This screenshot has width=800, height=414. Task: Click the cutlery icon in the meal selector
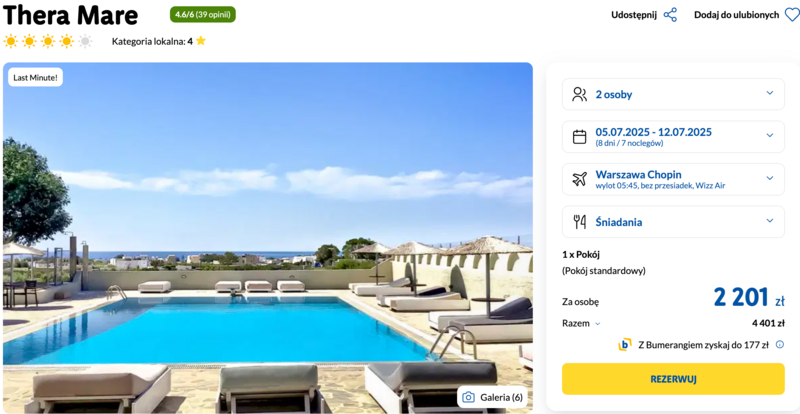[580, 222]
